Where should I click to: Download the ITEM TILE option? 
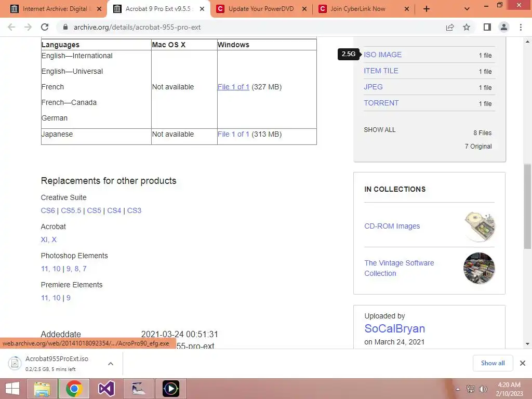pos(381,71)
